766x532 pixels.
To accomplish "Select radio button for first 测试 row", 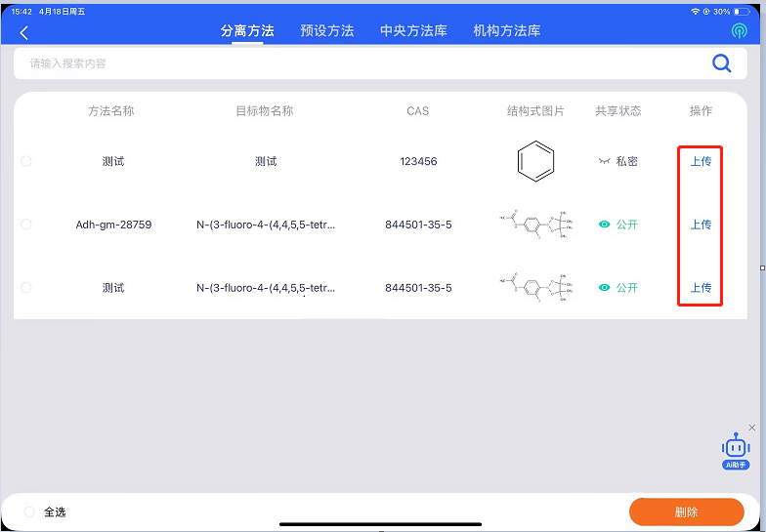I will click(x=26, y=161).
